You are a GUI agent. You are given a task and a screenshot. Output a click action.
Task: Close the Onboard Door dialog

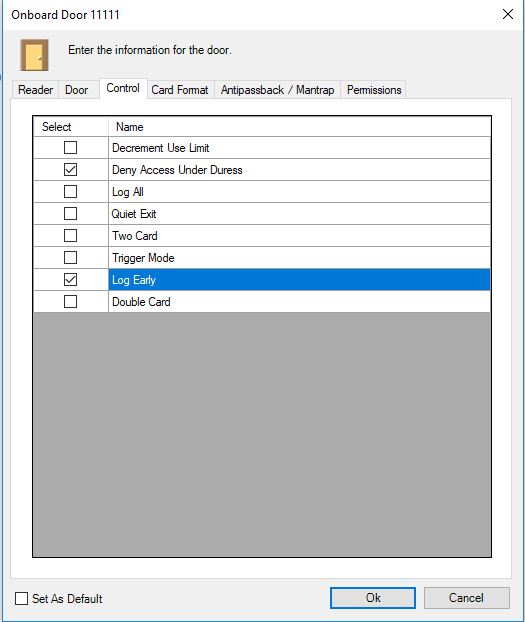(508, 14)
